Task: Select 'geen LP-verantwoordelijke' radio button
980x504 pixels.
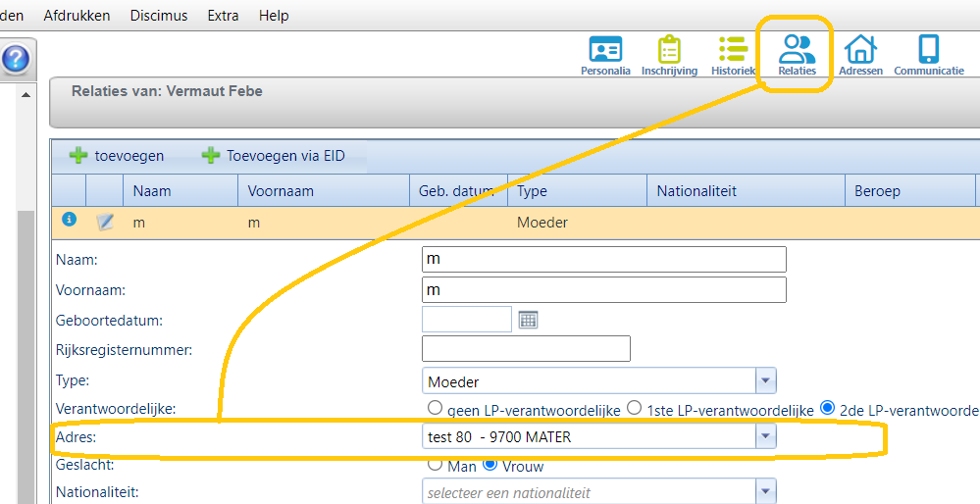Action: (436, 408)
